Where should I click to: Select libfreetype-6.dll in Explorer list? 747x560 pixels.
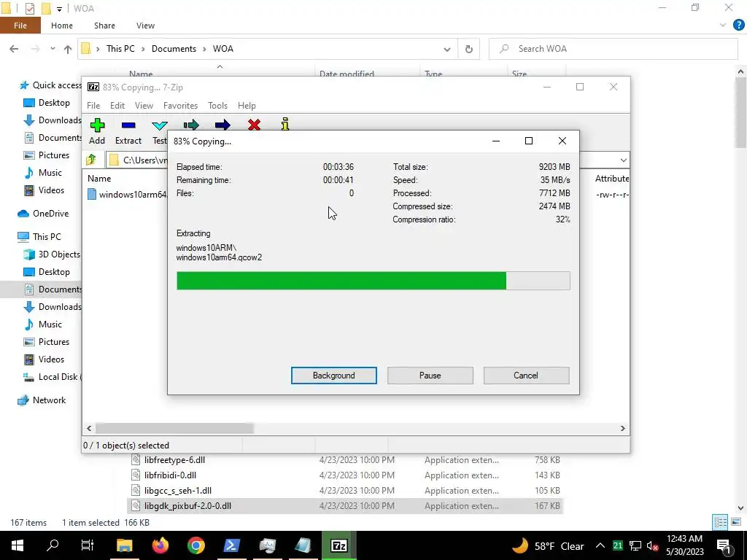point(345,460)
